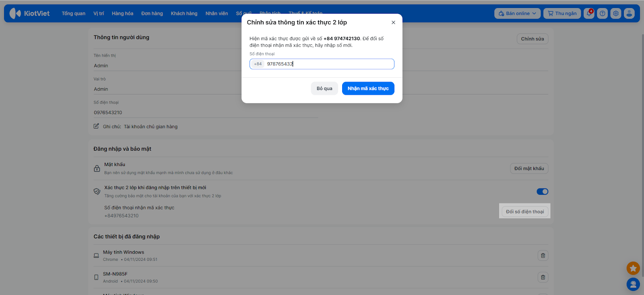Open the Hàng hóa menu
Screen dimensions: 644x295
point(122,13)
